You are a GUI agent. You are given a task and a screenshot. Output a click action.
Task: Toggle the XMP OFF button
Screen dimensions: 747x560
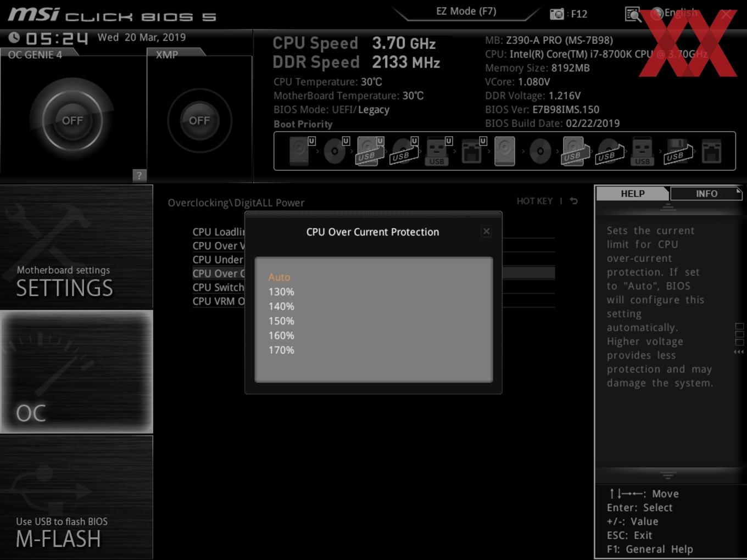(199, 120)
